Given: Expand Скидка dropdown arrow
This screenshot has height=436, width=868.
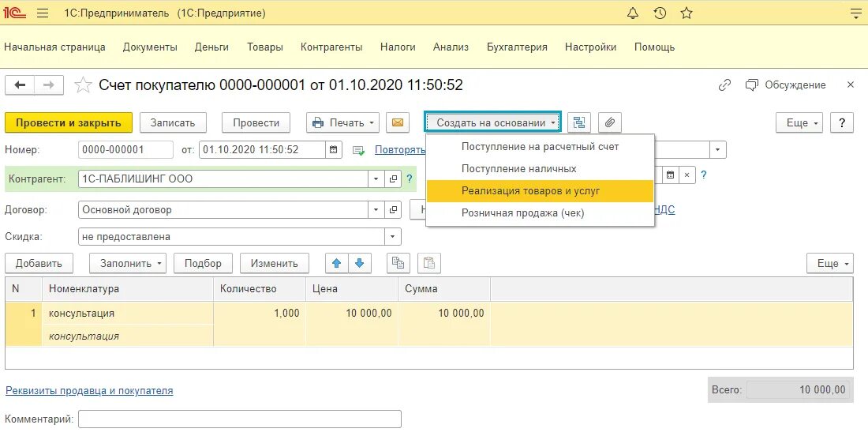Looking at the screenshot, I should click(x=392, y=236).
